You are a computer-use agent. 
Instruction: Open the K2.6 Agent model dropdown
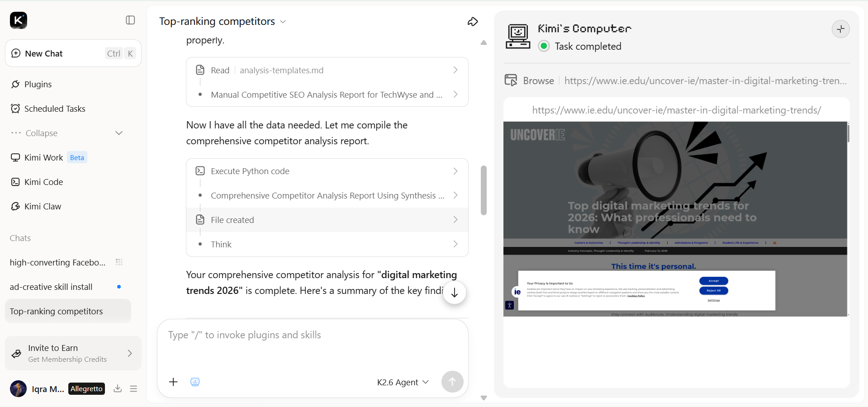[403, 382]
